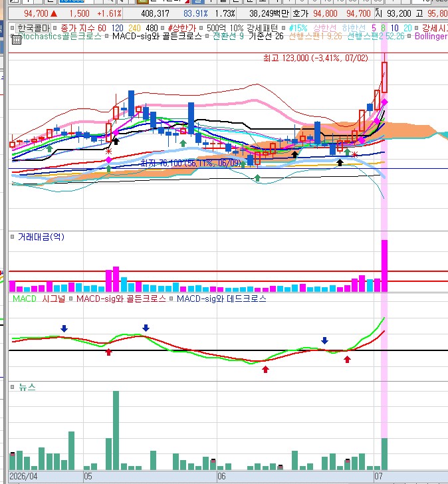
Task: Click the +1.61% change rate value
Action: point(110,13)
